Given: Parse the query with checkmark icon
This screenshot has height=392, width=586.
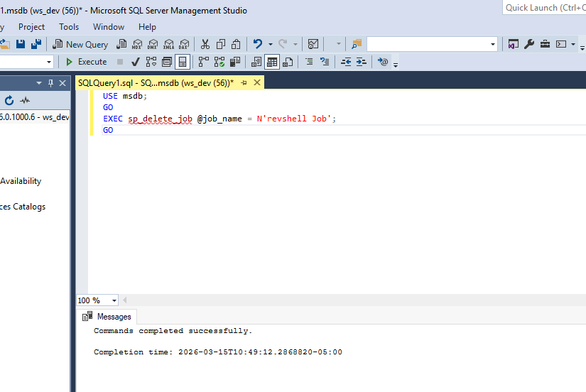Looking at the screenshot, I should pyautogui.click(x=136, y=62).
